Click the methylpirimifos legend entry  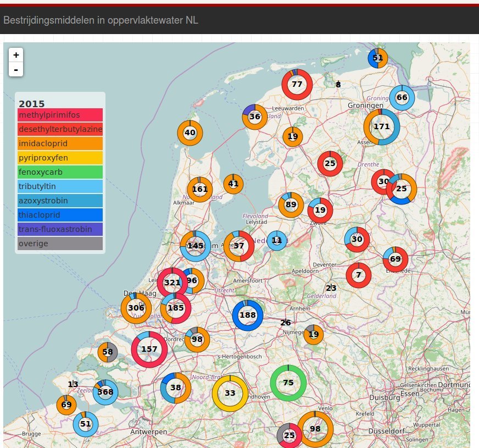(x=60, y=115)
